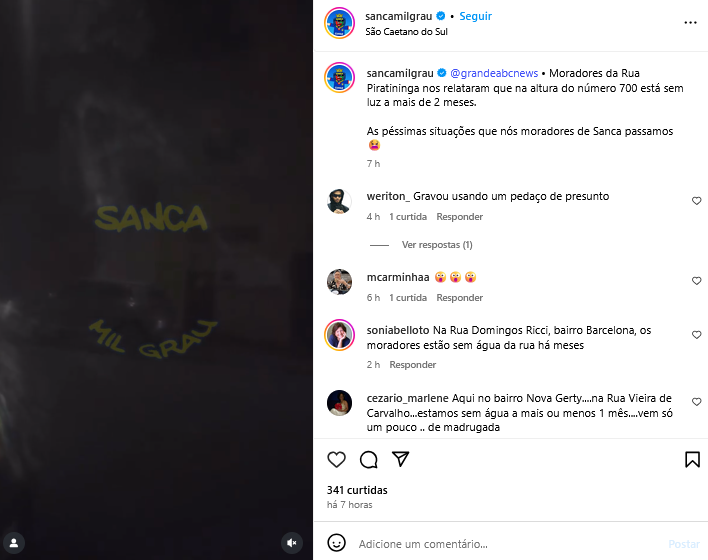
Task: Open emoji picker in comment box
Action: (x=336, y=543)
